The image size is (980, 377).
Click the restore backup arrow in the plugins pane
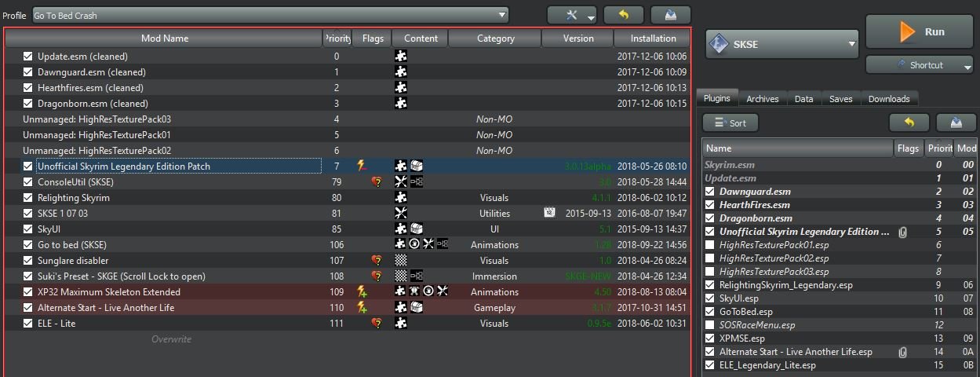point(909,123)
